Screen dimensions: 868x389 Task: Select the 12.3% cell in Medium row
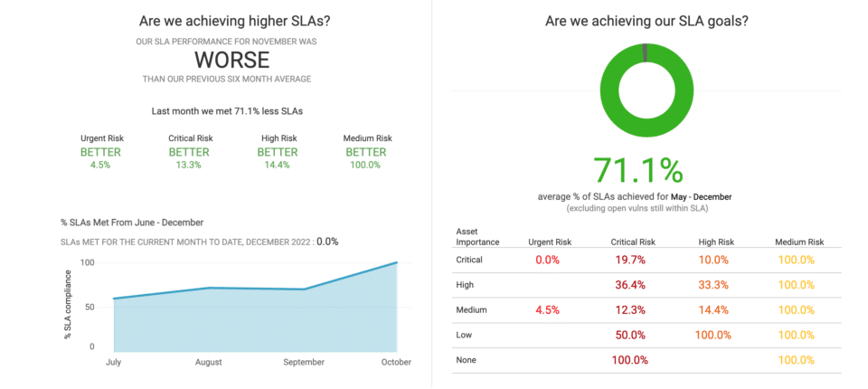click(631, 310)
